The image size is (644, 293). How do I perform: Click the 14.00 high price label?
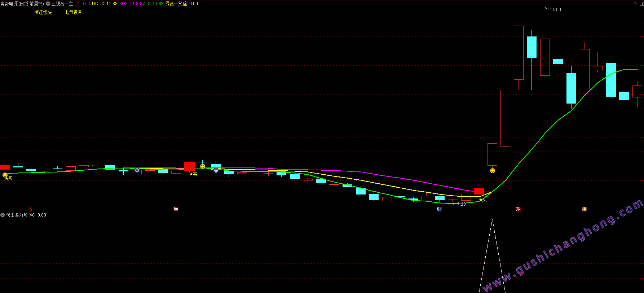[555, 10]
